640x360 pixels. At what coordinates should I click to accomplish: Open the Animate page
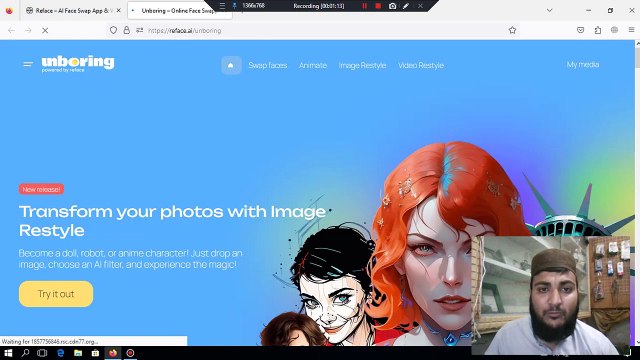313,65
